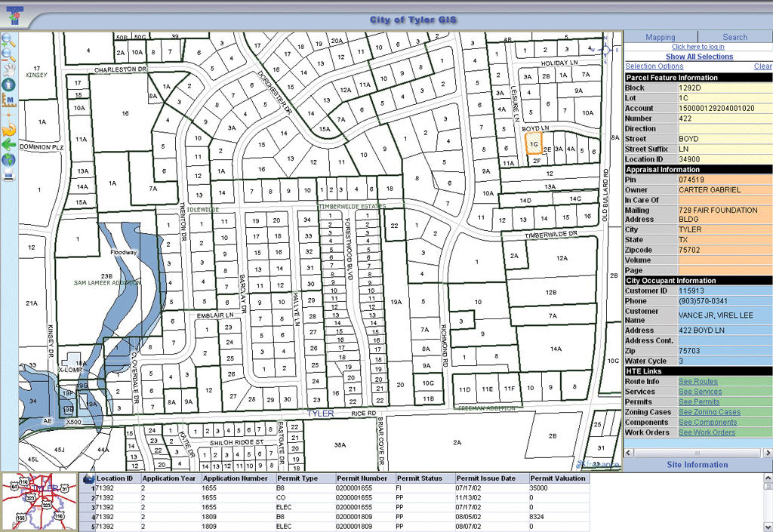
Task: Click the orange refresh arrow icon
Action: (x=9, y=130)
